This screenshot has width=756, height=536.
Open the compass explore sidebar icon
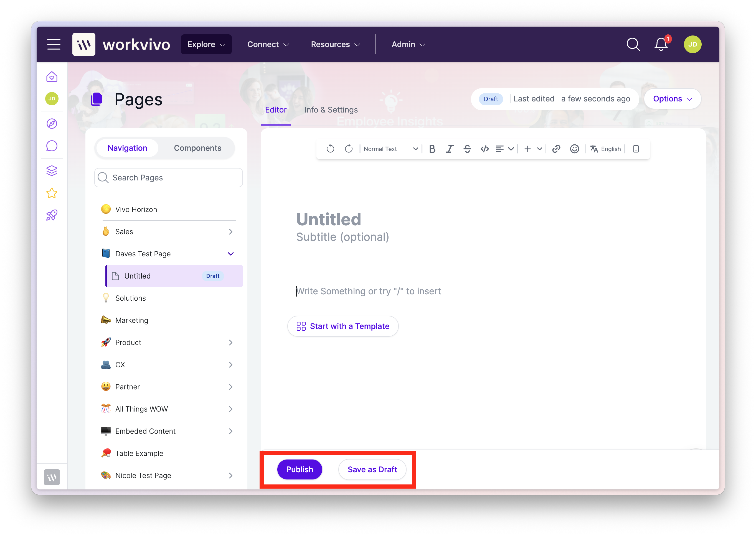coord(52,123)
